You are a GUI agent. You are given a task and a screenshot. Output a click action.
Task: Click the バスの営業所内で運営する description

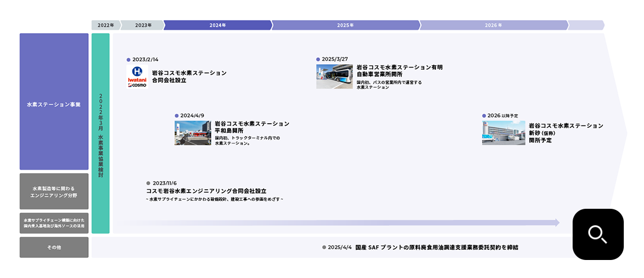[389, 85]
